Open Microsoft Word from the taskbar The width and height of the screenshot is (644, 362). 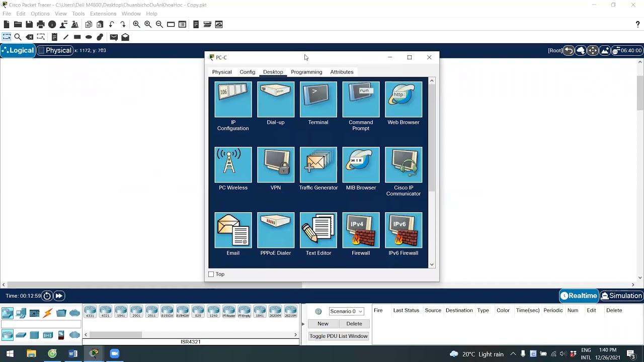(x=73, y=353)
